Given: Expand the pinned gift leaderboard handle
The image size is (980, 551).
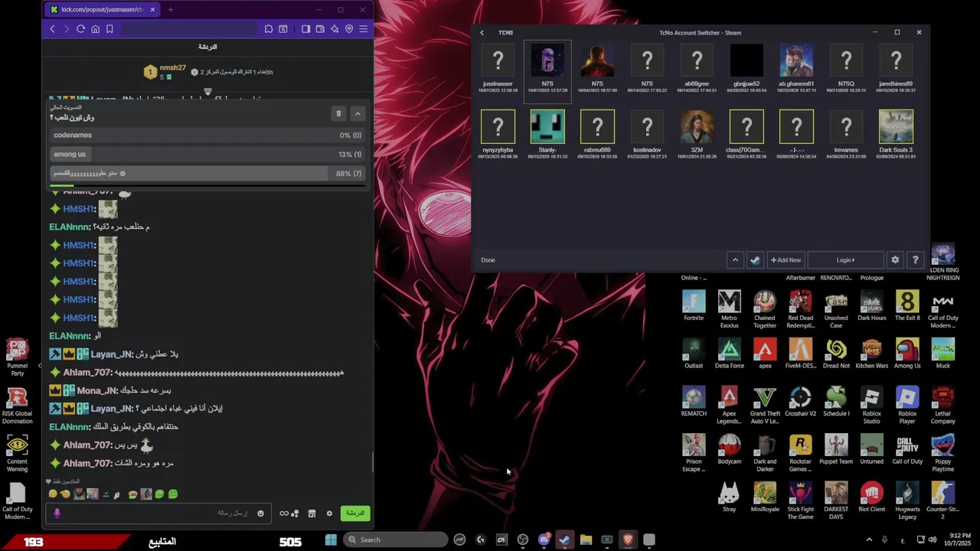Looking at the screenshot, I should pyautogui.click(x=207, y=91).
